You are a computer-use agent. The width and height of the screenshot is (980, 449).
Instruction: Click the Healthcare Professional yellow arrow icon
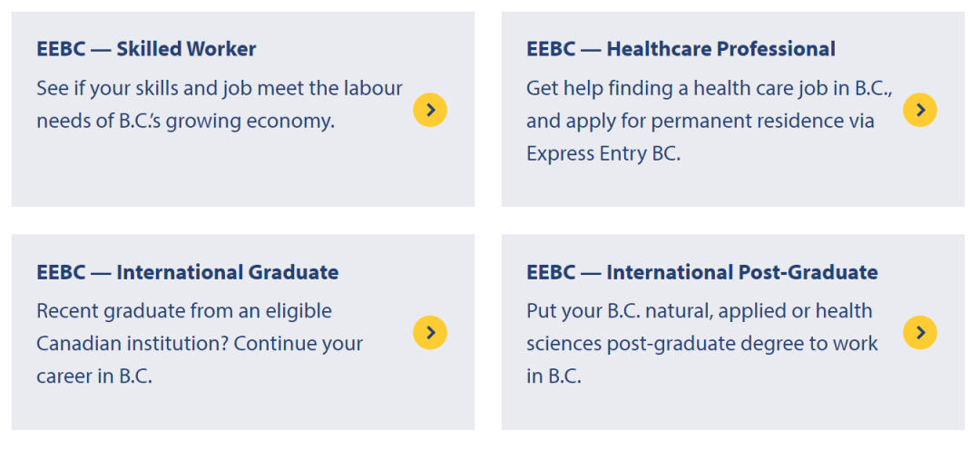(920, 110)
